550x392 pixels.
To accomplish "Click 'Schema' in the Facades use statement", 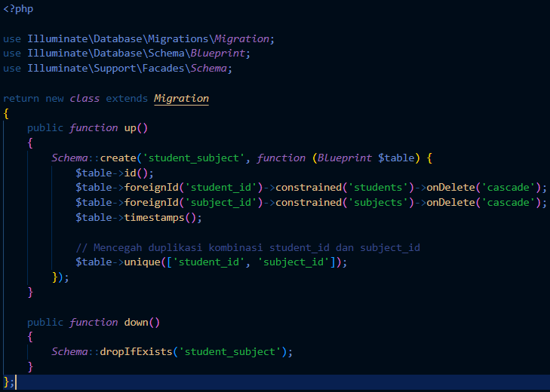I will click(209, 69).
